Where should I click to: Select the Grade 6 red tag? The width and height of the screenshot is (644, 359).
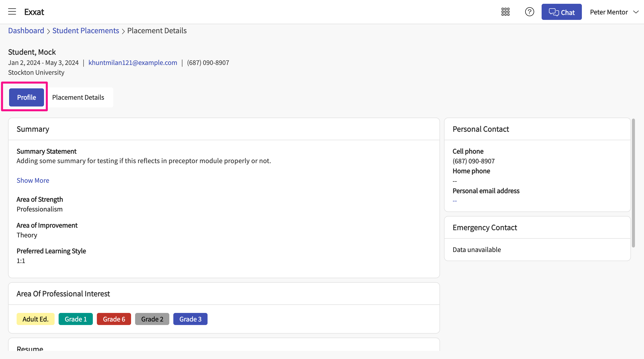(114, 319)
